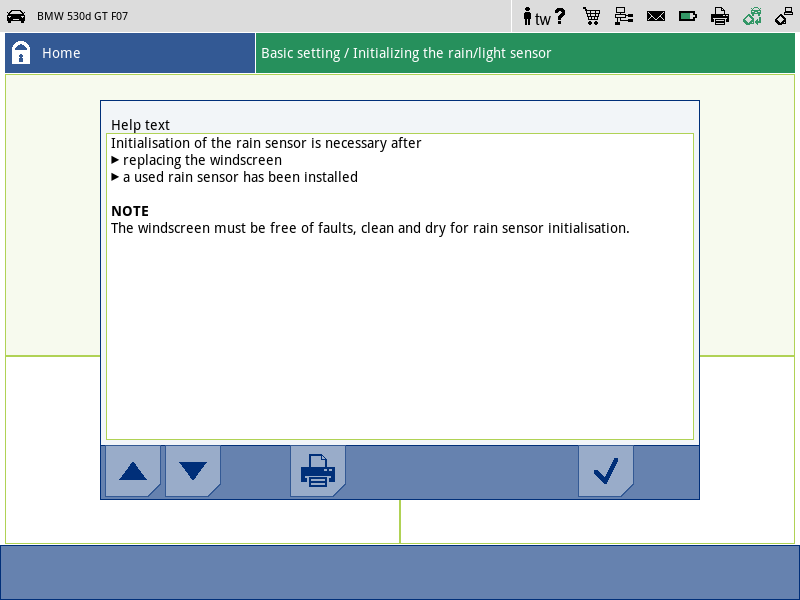Open the connection manager icon on the far right

(x=784, y=16)
